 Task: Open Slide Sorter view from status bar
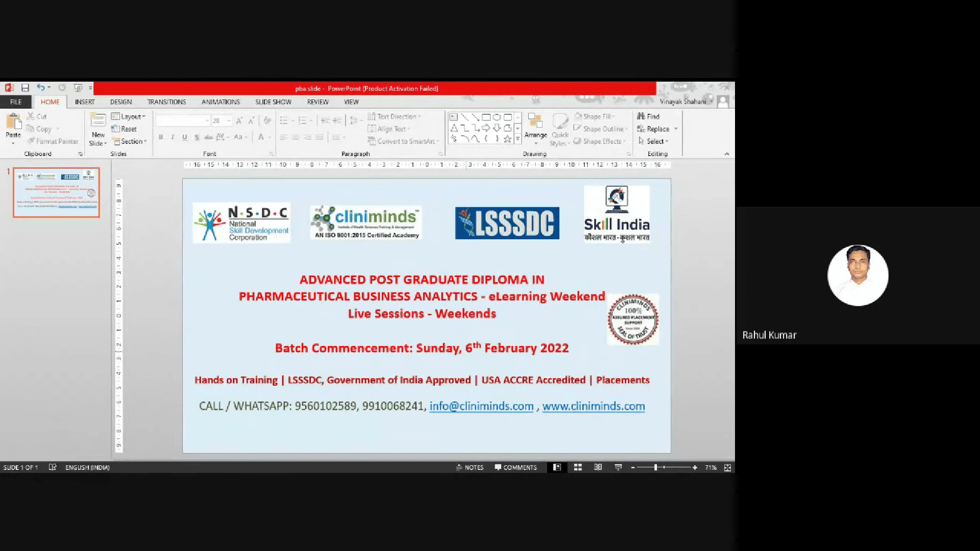point(578,467)
